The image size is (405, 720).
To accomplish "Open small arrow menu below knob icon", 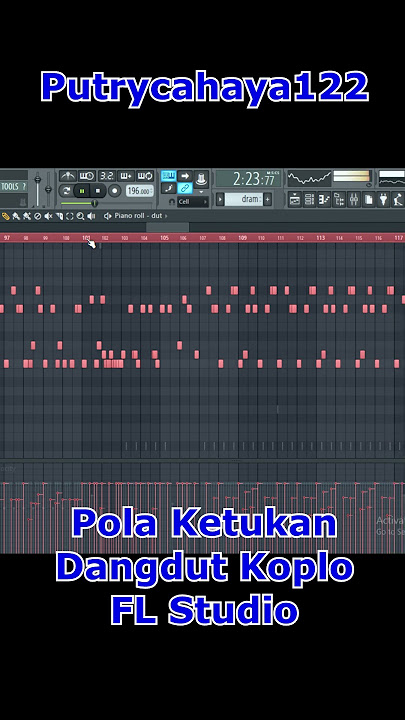I will (201, 191).
